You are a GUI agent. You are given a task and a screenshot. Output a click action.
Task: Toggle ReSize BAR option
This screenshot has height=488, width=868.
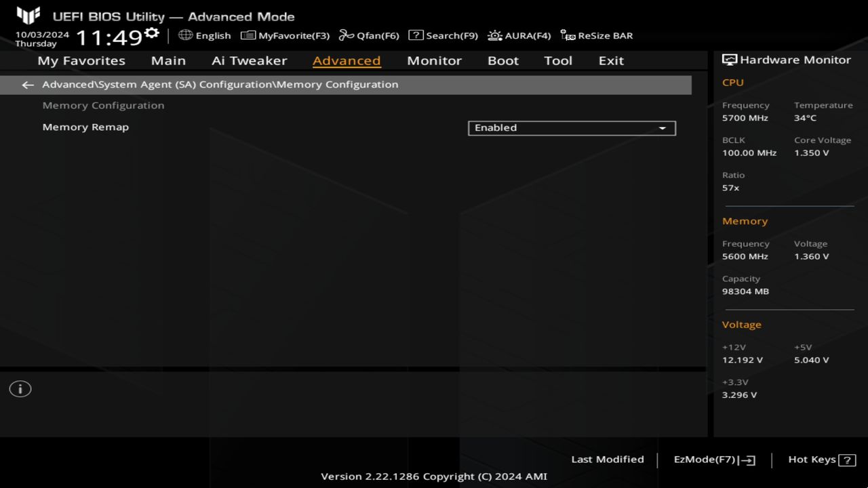[x=597, y=35]
